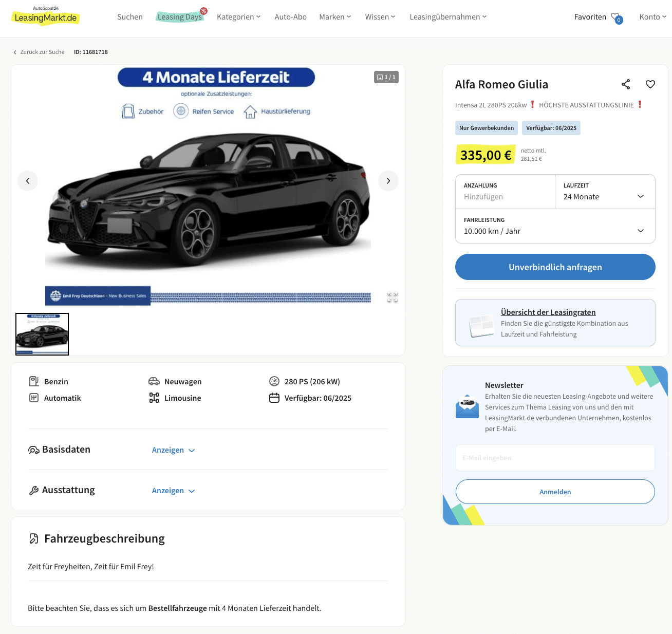This screenshot has height=634, width=672.
Task: Click the Neuwagen car icon
Action: point(154,381)
